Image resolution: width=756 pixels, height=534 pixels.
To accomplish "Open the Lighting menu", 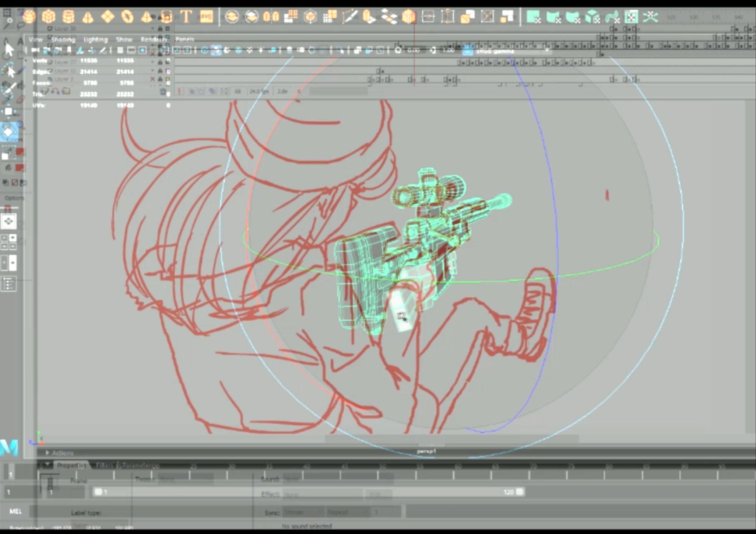I will [95, 39].
